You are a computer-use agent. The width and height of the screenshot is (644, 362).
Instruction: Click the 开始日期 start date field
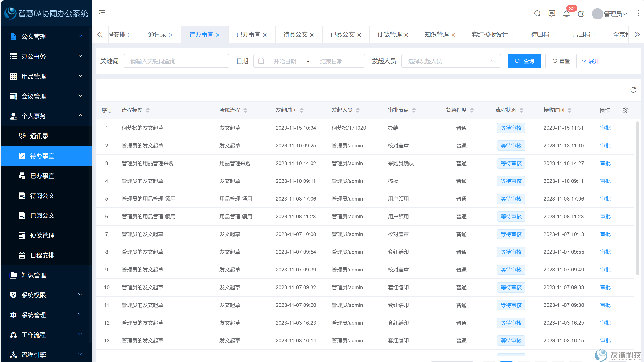285,61
